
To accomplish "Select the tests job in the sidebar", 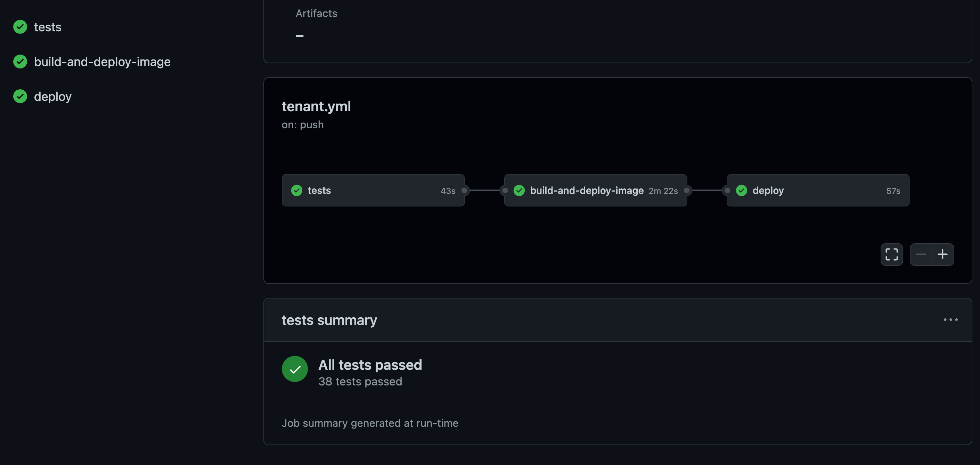I will (48, 27).
